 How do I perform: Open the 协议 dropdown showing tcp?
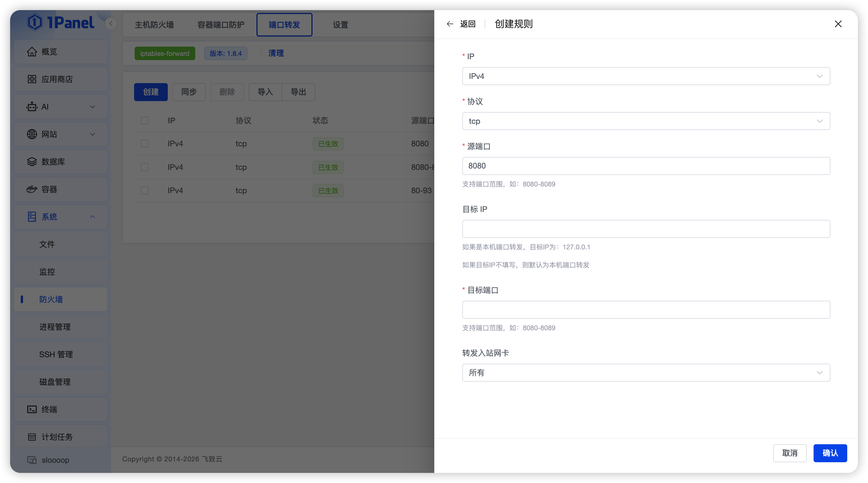(x=646, y=121)
